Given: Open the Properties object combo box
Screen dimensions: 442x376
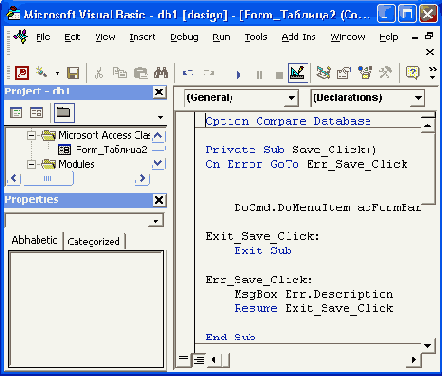Looking at the screenshot, I should (85, 221).
